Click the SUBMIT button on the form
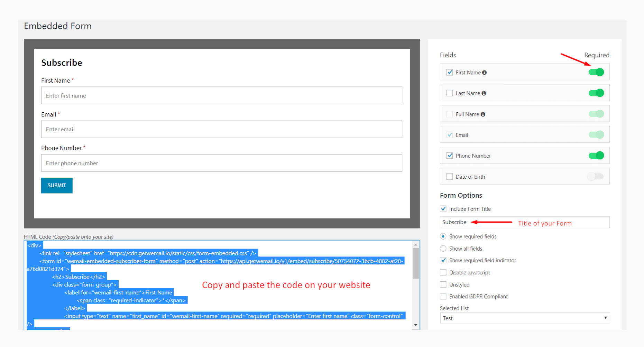This screenshot has height=347, width=644. pyautogui.click(x=56, y=185)
